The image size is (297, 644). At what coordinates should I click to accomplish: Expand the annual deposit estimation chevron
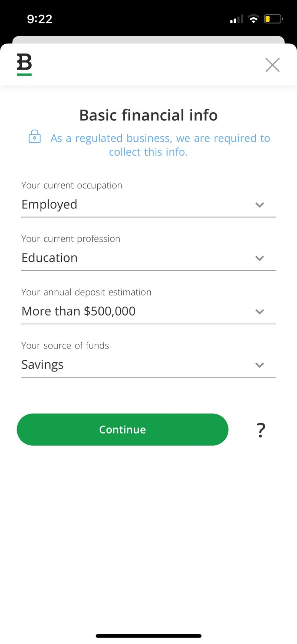tap(260, 312)
